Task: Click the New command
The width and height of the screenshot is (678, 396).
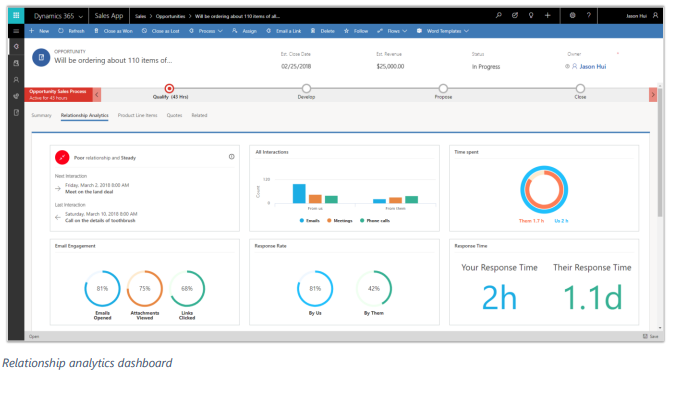Action: (39, 31)
